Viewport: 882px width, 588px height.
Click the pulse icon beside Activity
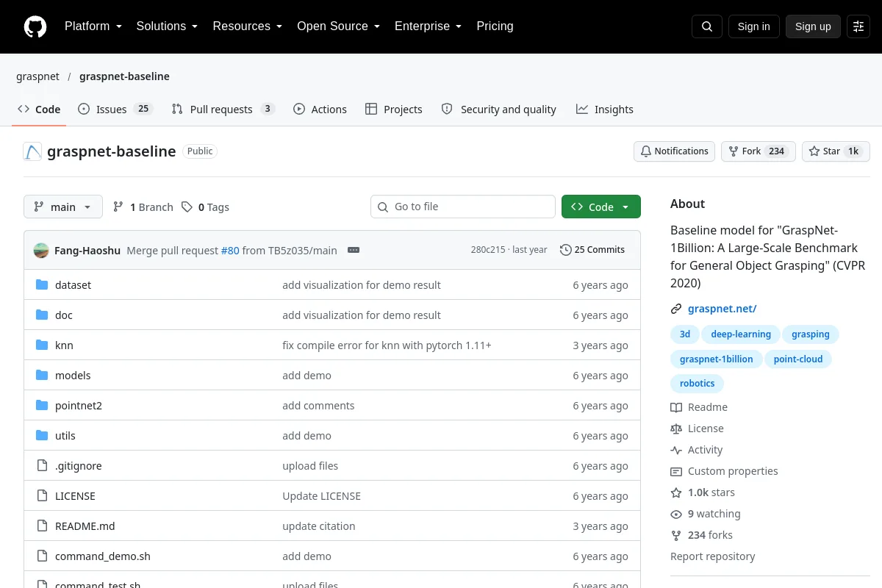coord(676,450)
